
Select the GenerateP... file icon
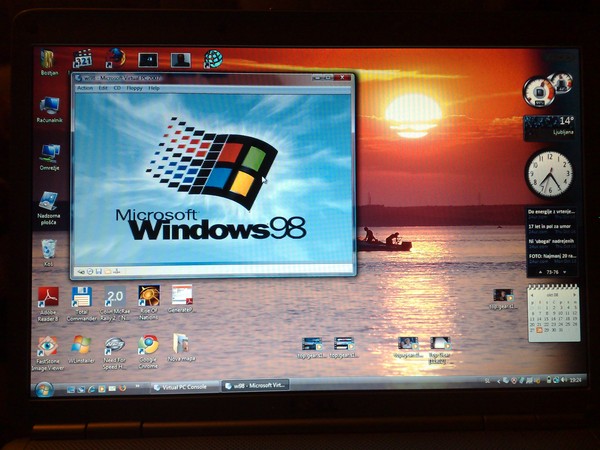[181, 299]
